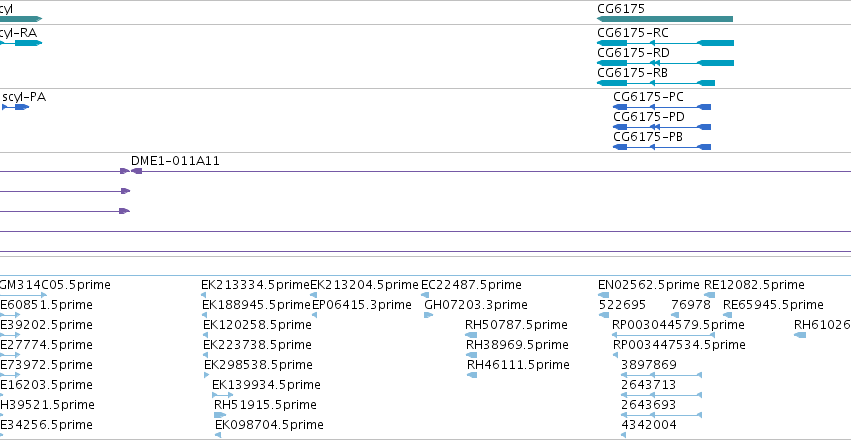The image size is (851, 440).
Task: Open the DME1-011A11 label
Action: 175,161
